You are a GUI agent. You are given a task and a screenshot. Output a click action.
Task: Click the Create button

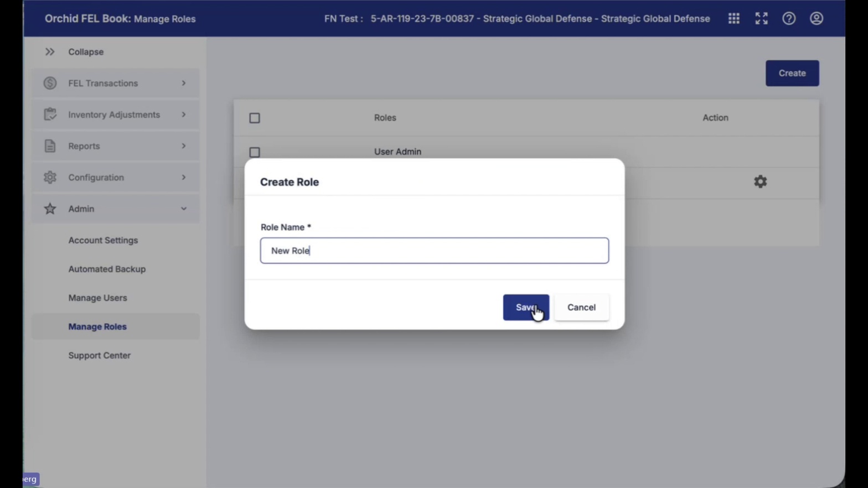792,73
